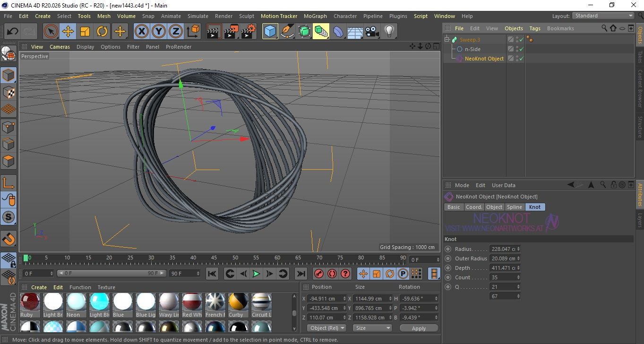Click the Render Settings icon
This screenshot has height=344, width=644.
click(248, 32)
